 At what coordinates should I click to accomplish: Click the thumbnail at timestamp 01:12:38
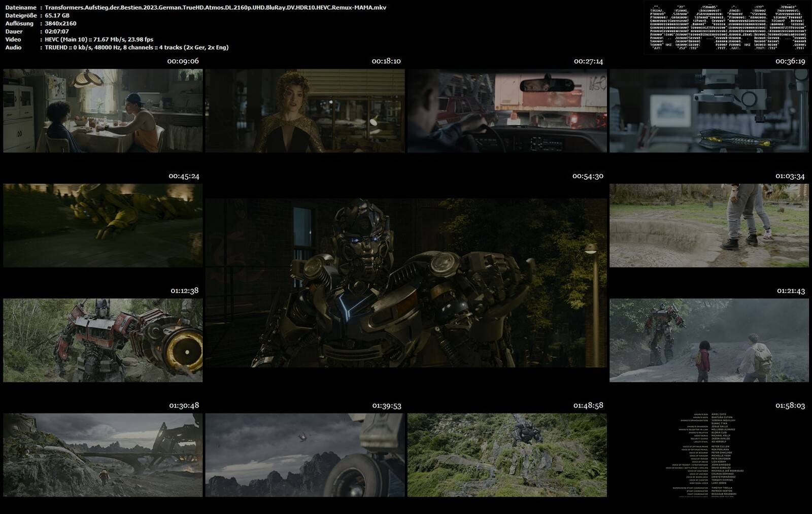tap(103, 340)
